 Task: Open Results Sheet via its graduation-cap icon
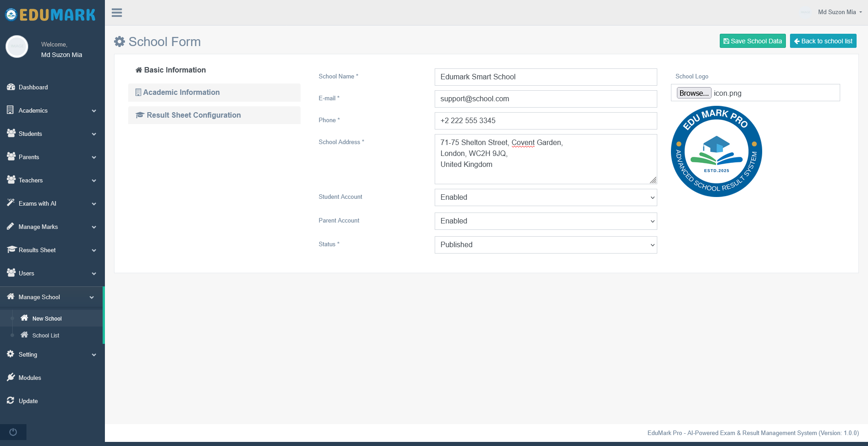[x=10, y=250]
